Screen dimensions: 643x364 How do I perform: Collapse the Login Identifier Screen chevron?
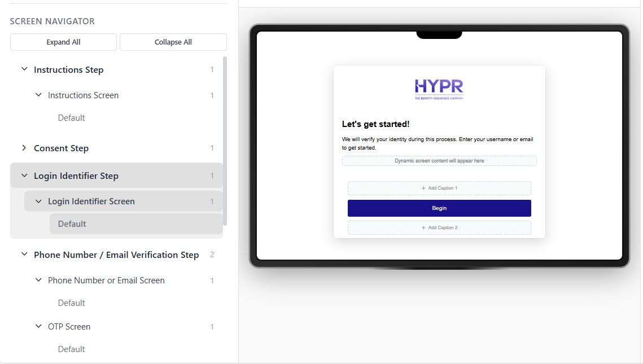pos(38,201)
